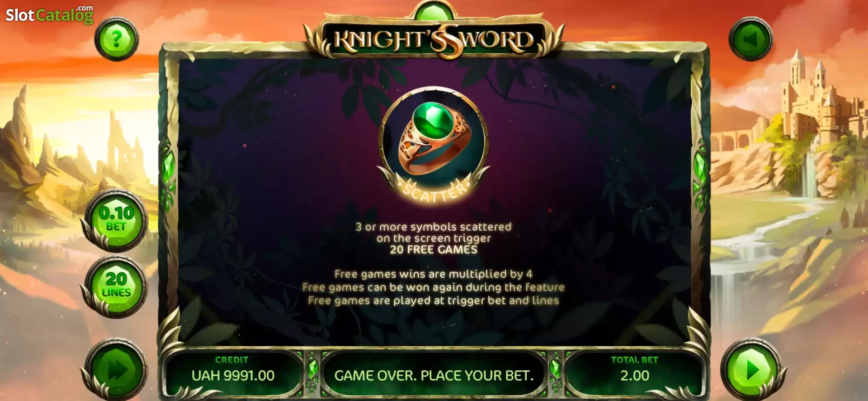Click the emerald ring scatter symbol
This screenshot has width=868, height=401.
click(433, 137)
